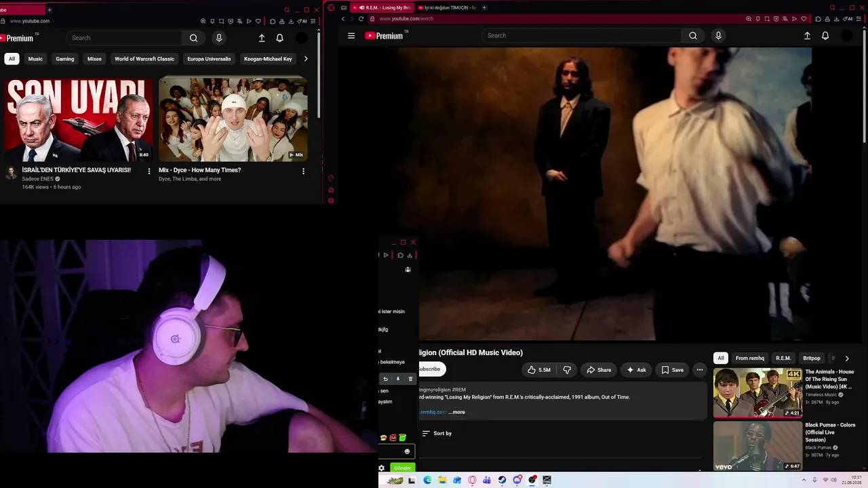Open the Steam icon in the taskbar

tap(502, 481)
